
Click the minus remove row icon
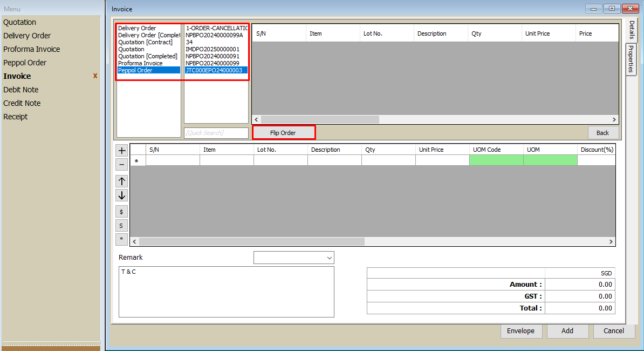click(122, 165)
